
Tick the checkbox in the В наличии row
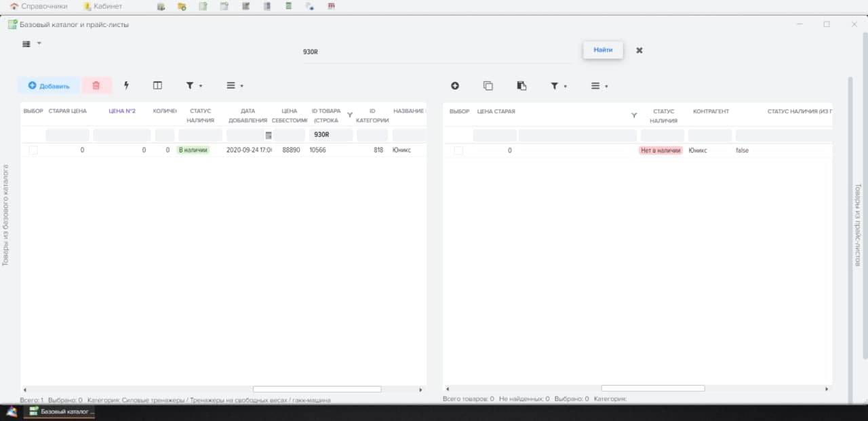pyautogui.click(x=33, y=150)
